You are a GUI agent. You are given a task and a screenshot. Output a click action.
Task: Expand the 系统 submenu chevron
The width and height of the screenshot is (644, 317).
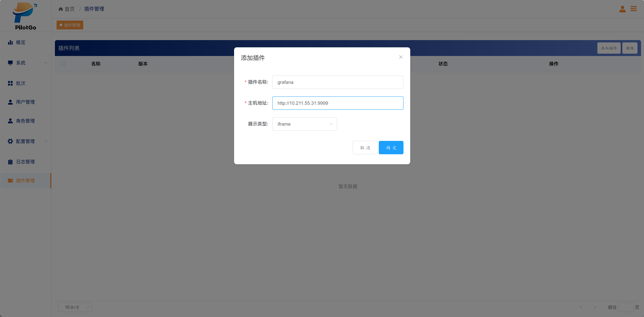pyautogui.click(x=46, y=63)
